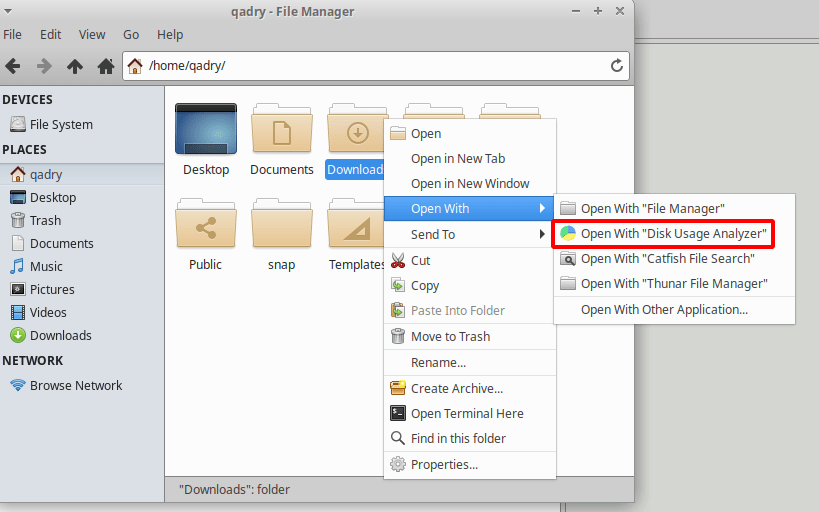Open the Edit menu

point(51,35)
